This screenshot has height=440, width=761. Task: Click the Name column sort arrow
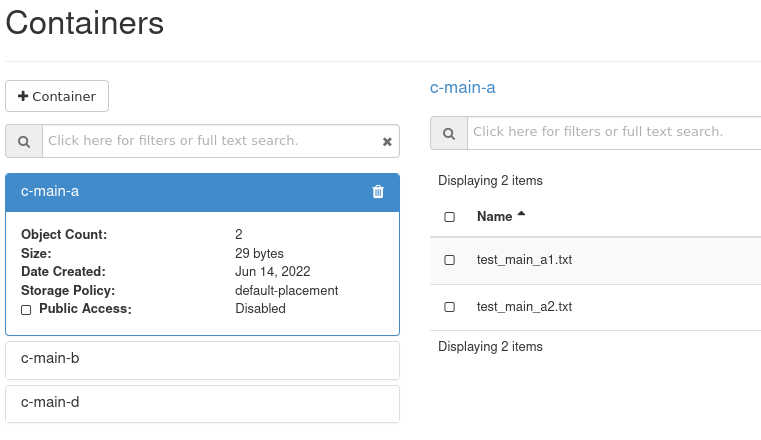(521, 215)
